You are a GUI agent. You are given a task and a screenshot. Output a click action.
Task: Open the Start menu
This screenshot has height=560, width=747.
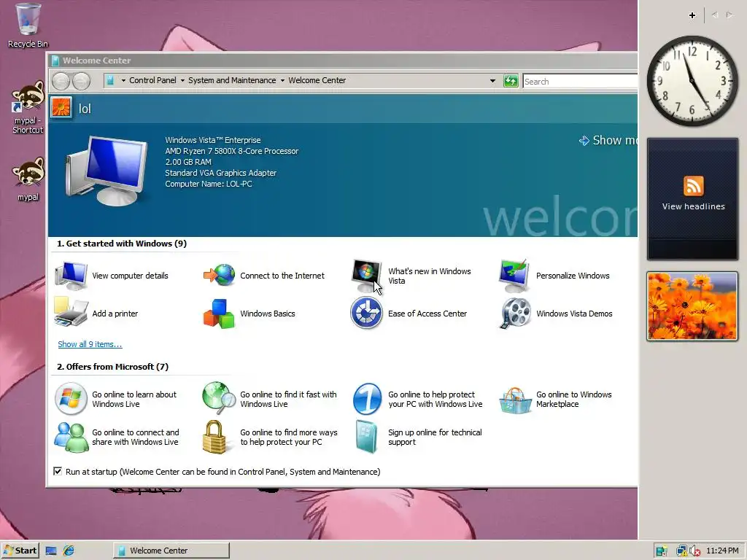(20, 551)
